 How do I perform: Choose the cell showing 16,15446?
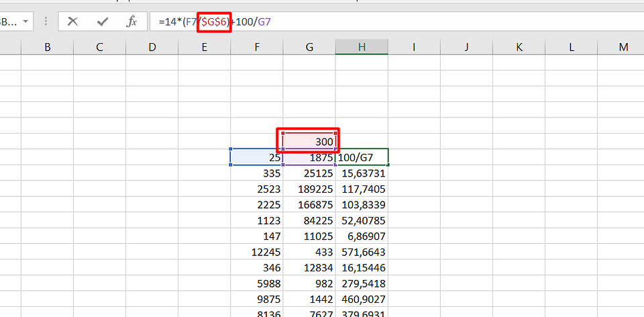coord(362,268)
